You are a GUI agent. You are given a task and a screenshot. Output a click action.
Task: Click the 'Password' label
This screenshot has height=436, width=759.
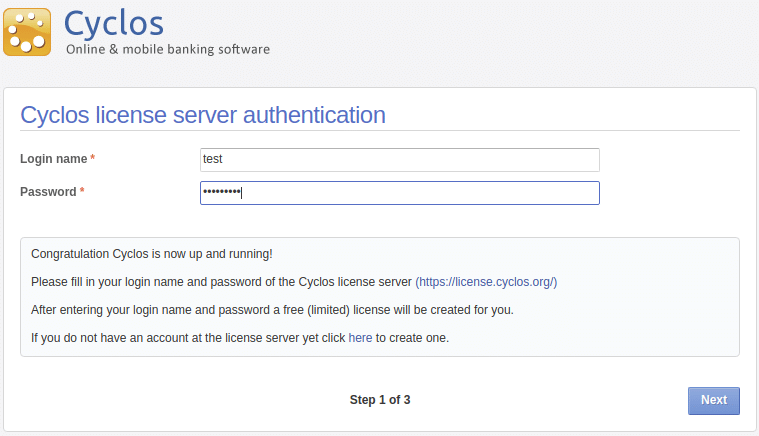[x=48, y=192]
